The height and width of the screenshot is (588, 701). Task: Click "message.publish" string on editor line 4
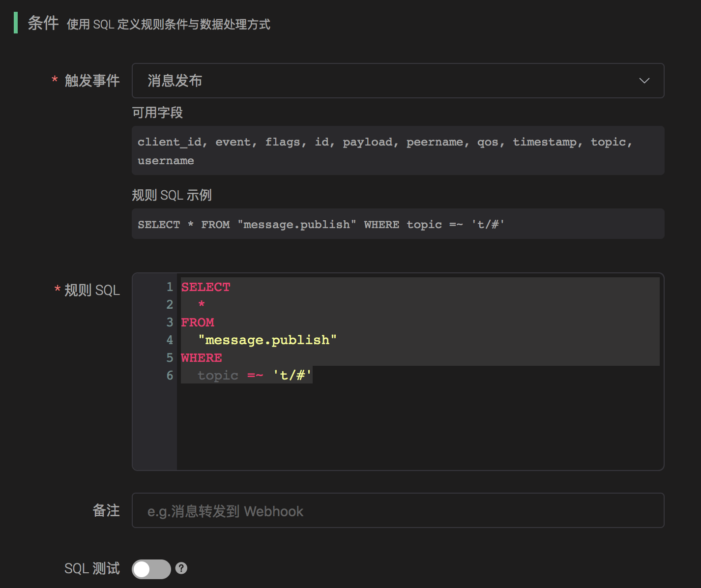267,340
